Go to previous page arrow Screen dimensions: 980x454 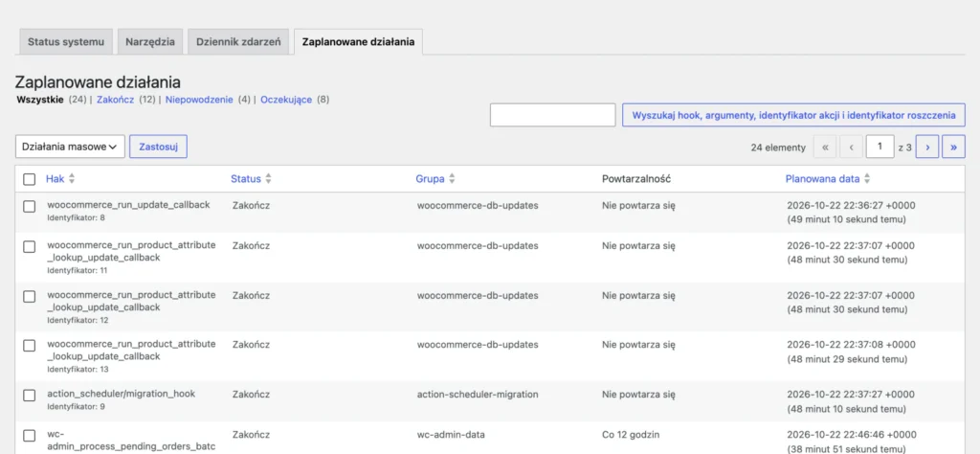click(851, 147)
